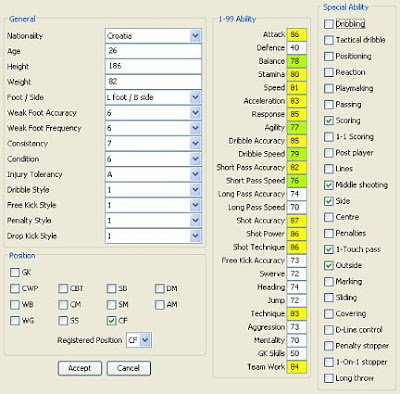
Task: Tick the AM position checkbox
Action: pos(160,304)
